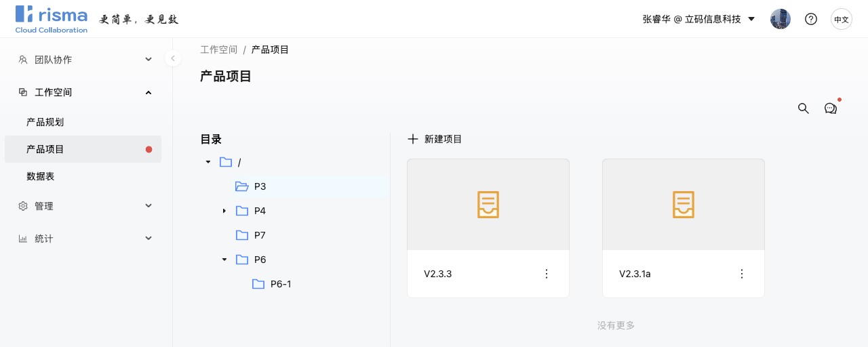Switch language with 中文 button
868x347 pixels.
[842, 19]
